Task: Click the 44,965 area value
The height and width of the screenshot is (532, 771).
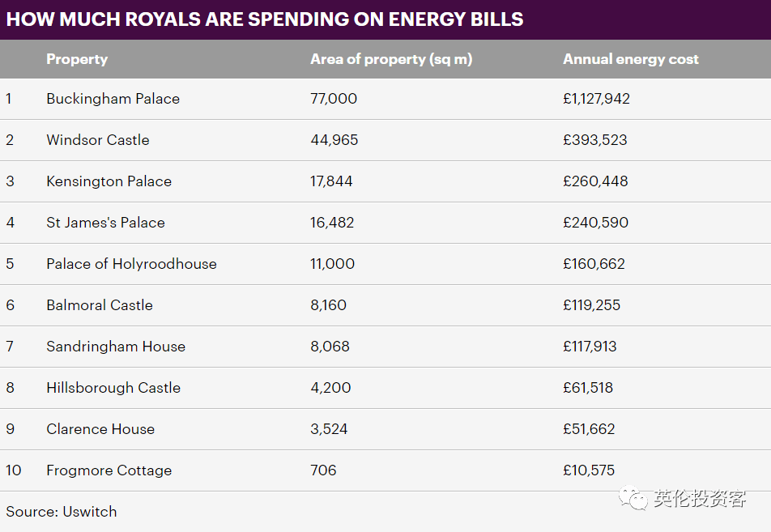Action: tap(334, 140)
